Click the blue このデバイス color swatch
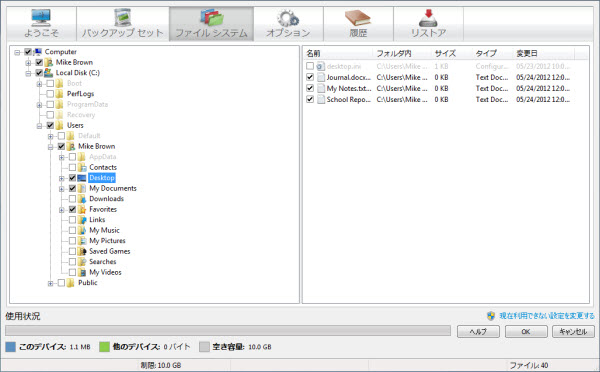 coord(11,347)
